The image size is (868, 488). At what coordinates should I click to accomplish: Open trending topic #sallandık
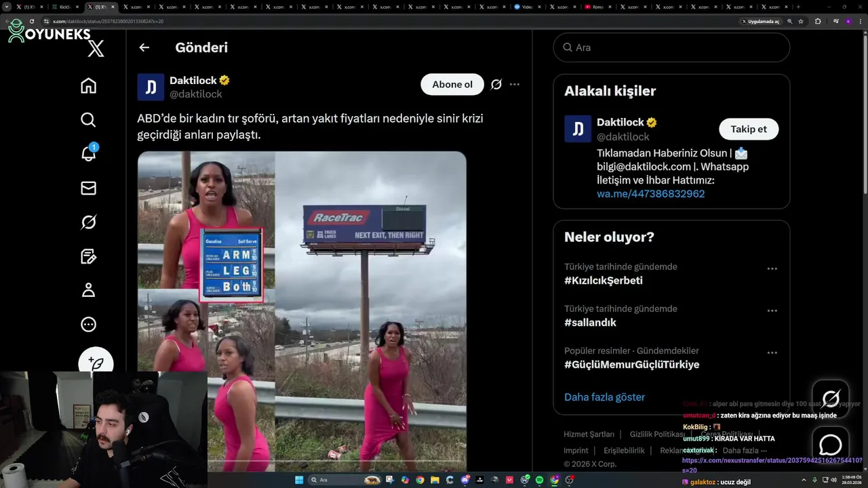pos(590,323)
